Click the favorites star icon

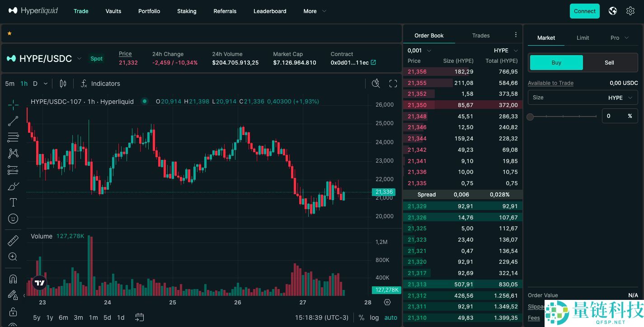[x=9, y=33]
